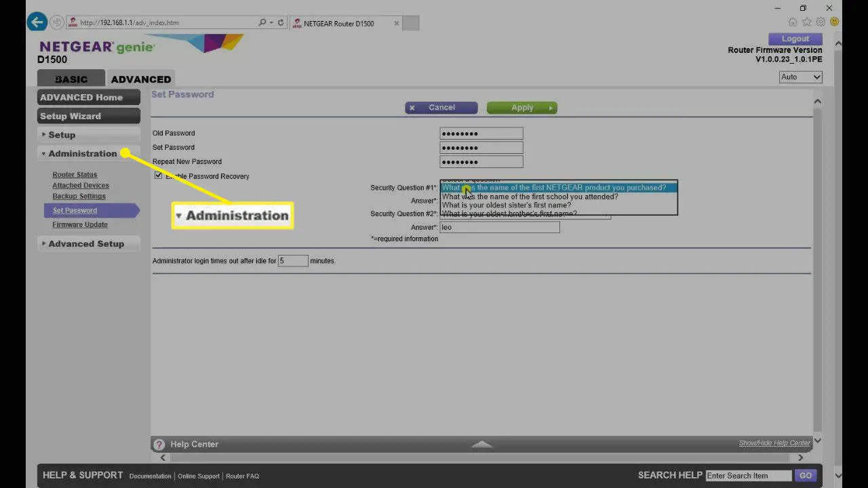Click the NETGEAR genie logo

[x=97, y=47]
